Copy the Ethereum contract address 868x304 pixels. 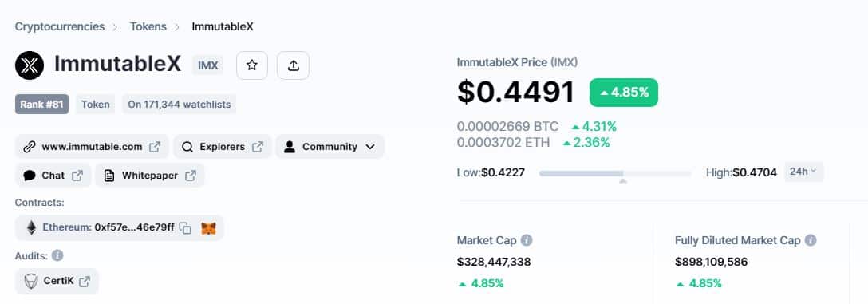pos(186,228)
